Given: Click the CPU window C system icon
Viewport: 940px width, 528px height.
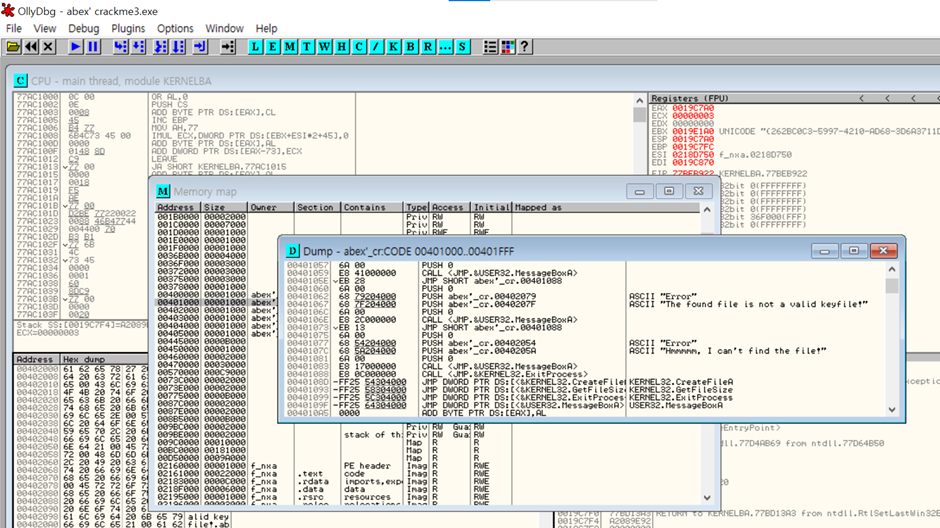Looking at the screenshot, I should [x=20, y=81].
